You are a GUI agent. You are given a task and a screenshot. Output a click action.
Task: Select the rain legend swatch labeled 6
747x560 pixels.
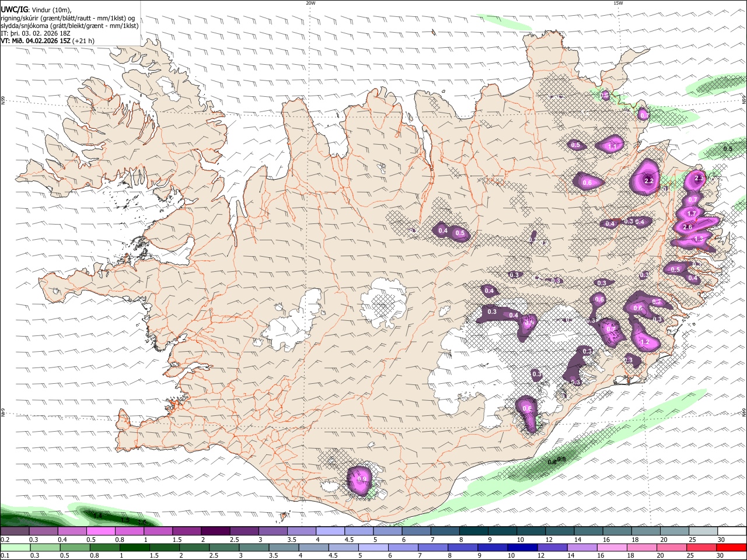click(403, 547)
